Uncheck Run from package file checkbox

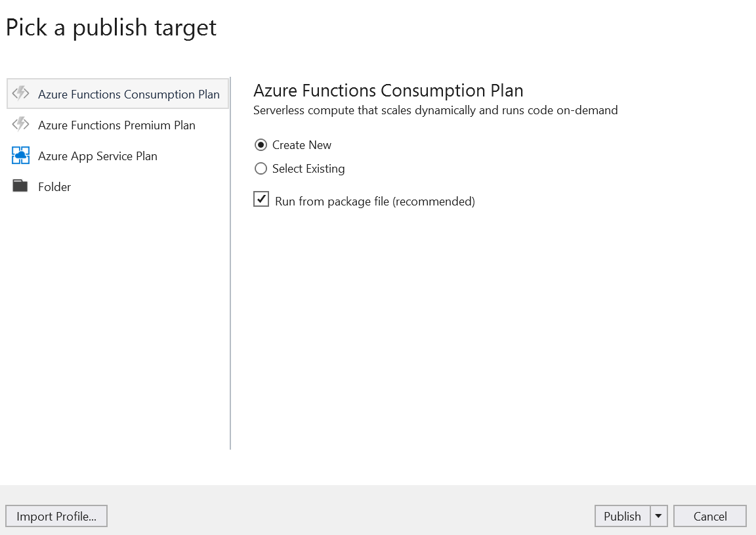coord(261,199)
